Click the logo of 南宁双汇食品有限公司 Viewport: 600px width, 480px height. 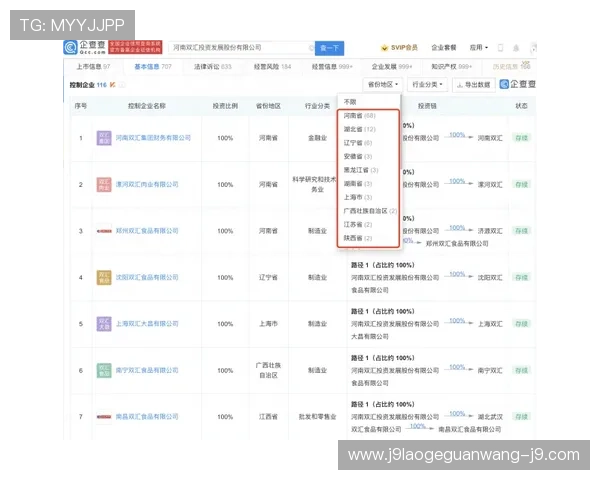104,371
